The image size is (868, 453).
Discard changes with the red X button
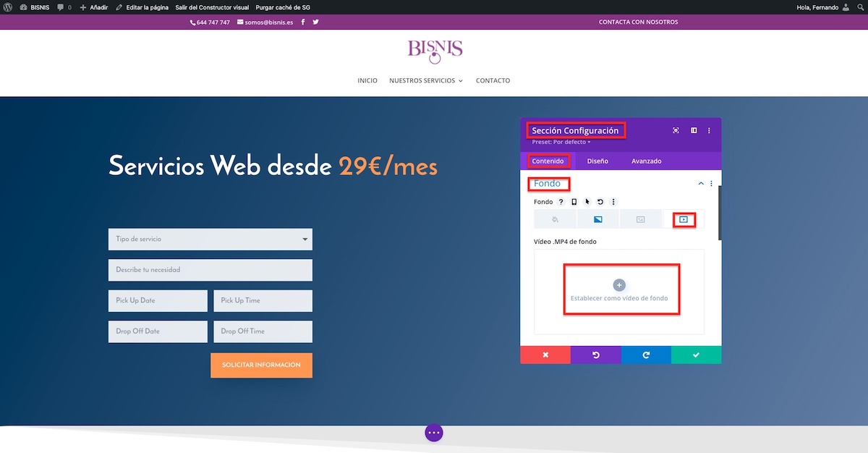(x=545, y=355)
